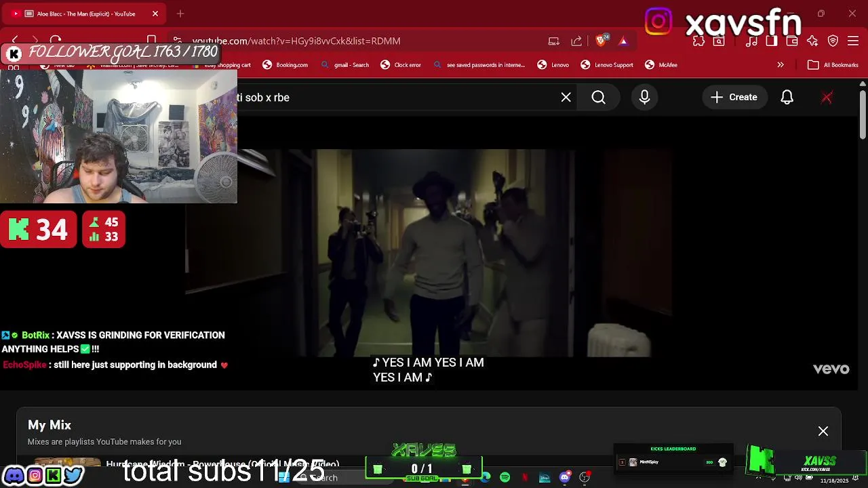Click the install app/cast icon in address bar
868x488 pixels.
[x=554, y=41]
